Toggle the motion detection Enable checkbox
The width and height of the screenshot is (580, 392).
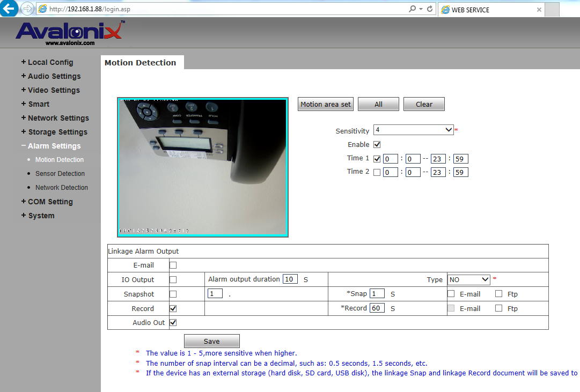click(x=377, y=144)
